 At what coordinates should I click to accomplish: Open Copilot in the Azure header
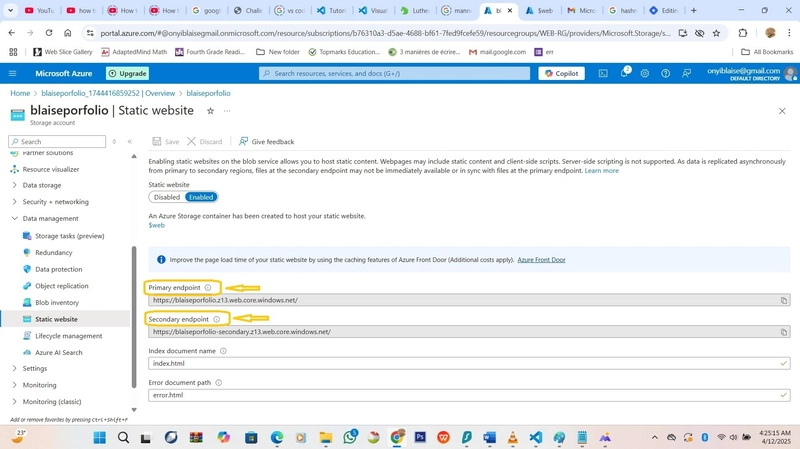561,73
